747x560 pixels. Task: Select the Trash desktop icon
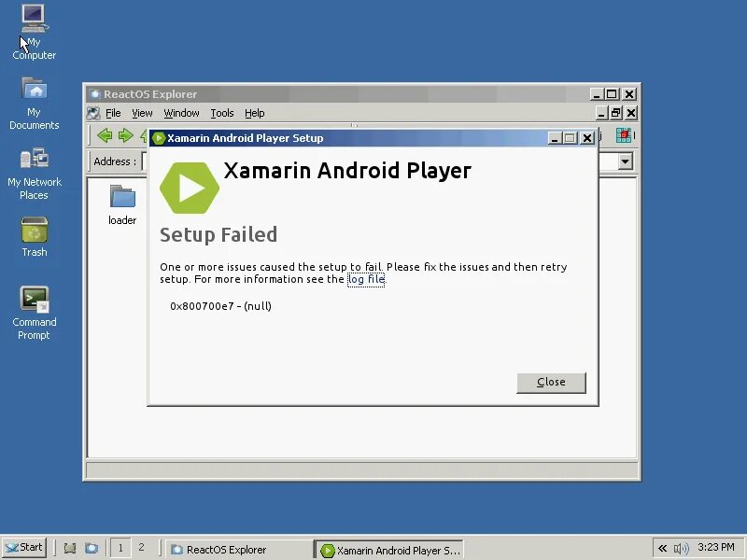34,237
